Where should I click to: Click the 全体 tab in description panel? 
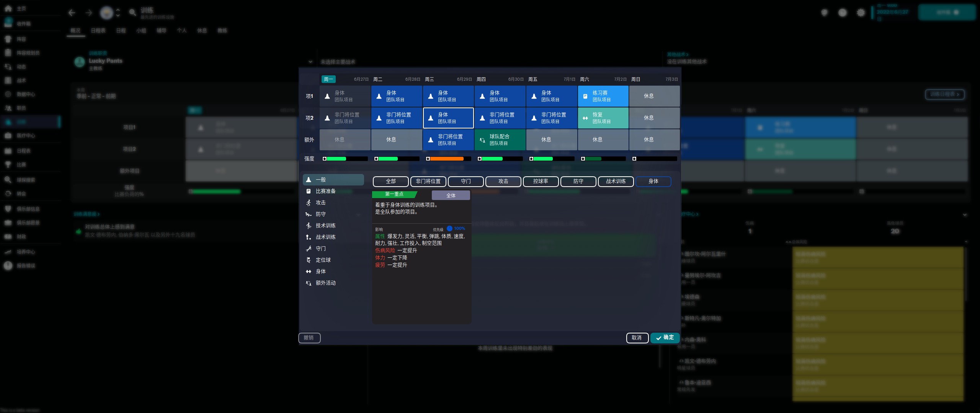(451, 195)
